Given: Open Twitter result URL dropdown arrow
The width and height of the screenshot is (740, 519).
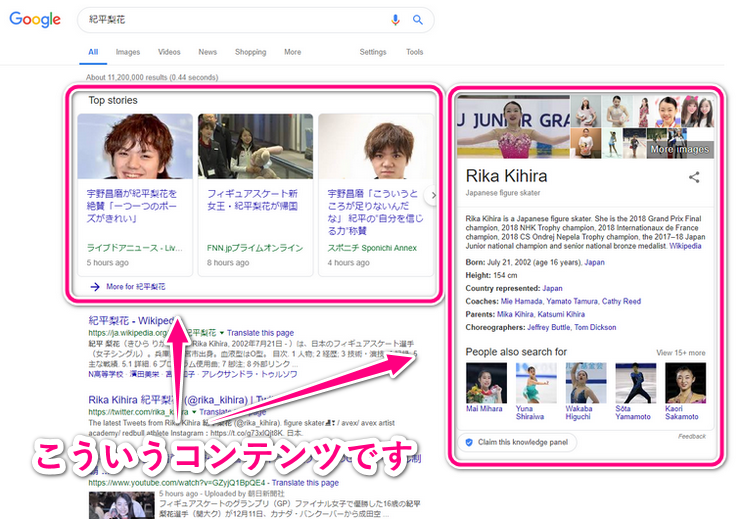Looking at the screenshot, I should pos(194,412).
